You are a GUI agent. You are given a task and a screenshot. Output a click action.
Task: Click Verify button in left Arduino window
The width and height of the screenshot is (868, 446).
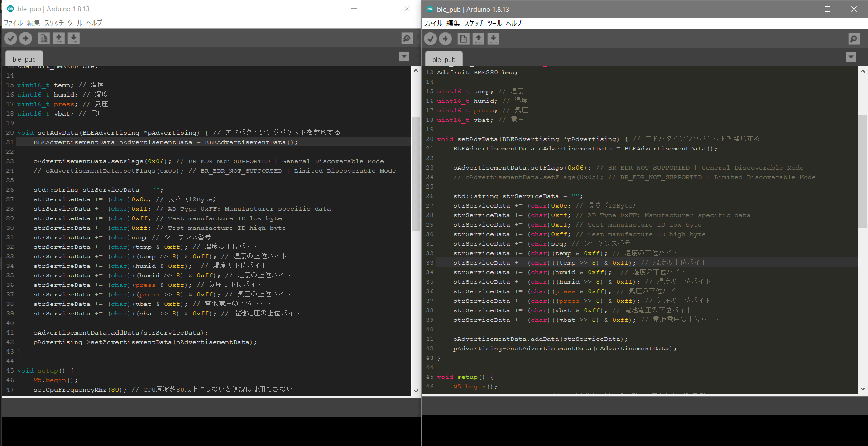11,39
